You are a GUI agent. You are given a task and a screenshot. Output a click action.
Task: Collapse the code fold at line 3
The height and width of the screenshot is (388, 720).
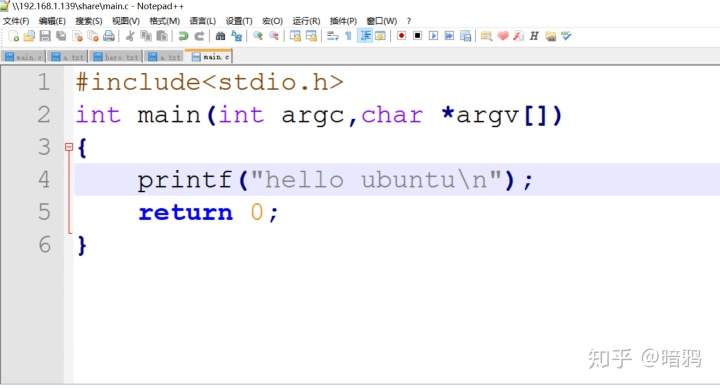[x=69, y=147]
